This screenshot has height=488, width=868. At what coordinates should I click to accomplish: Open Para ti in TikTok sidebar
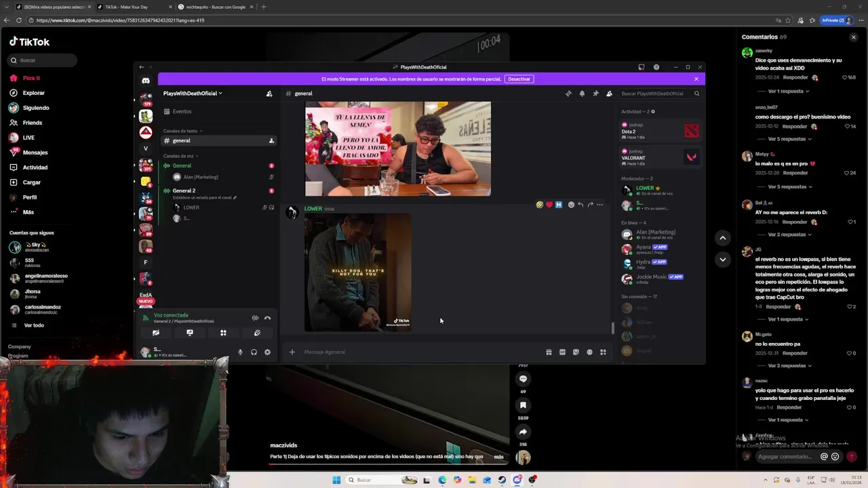click(32, 78)
